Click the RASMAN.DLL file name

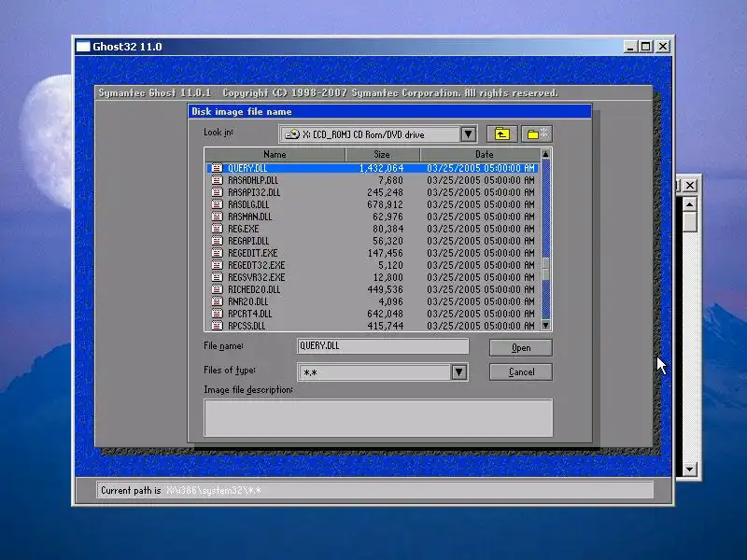point(249,217)
